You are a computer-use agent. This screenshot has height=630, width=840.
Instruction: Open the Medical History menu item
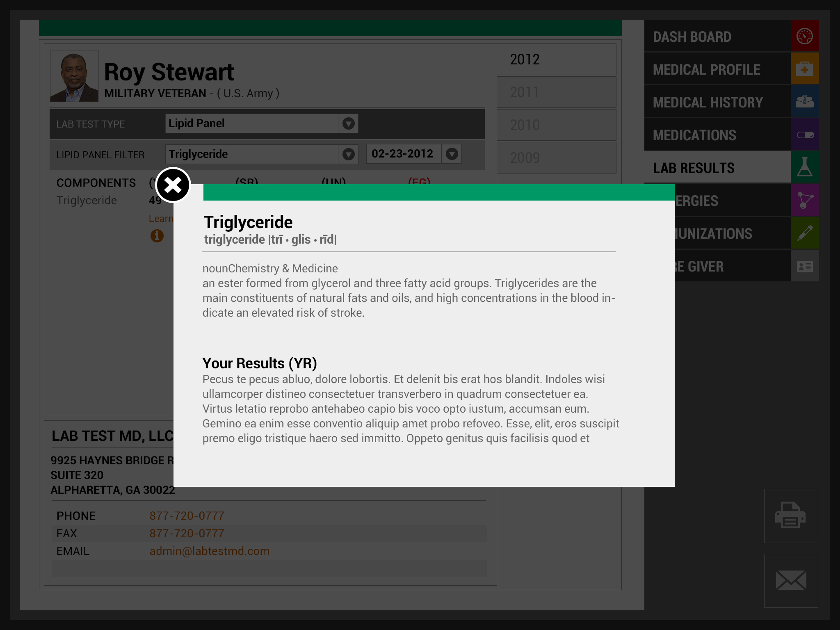click(x=708, y=102)
